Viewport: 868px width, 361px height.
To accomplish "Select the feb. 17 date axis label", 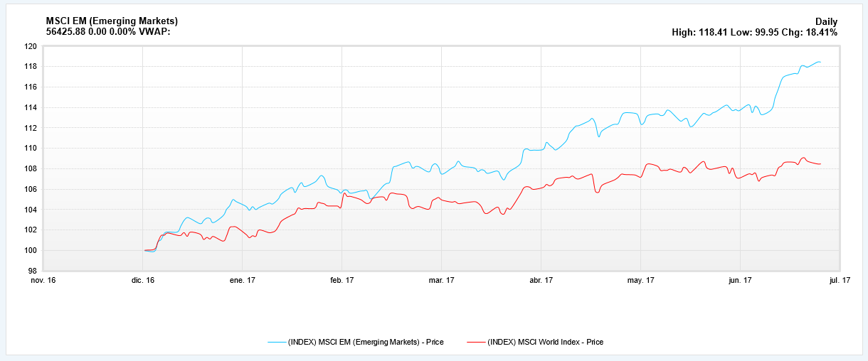I will [x=342, y=280].
